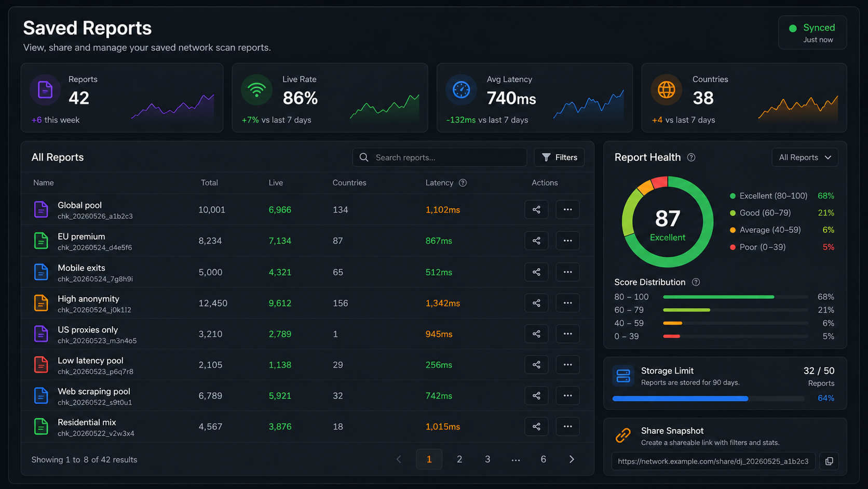Click the Report Health help icon
The width and height of the screenshot is (868, 489).
(691, 157)
